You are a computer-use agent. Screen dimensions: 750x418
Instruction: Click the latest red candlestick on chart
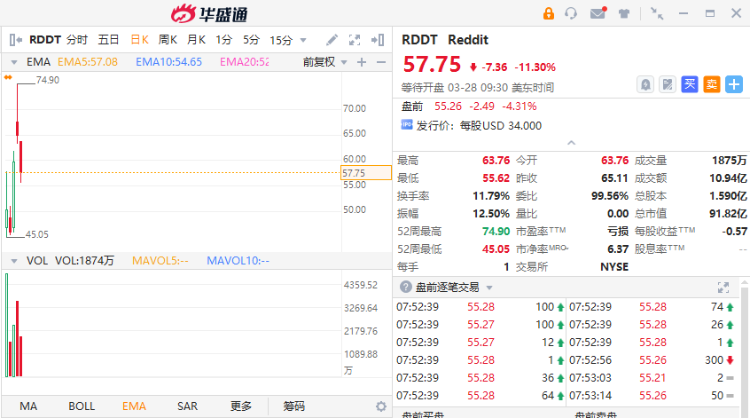tap(21, 161)
